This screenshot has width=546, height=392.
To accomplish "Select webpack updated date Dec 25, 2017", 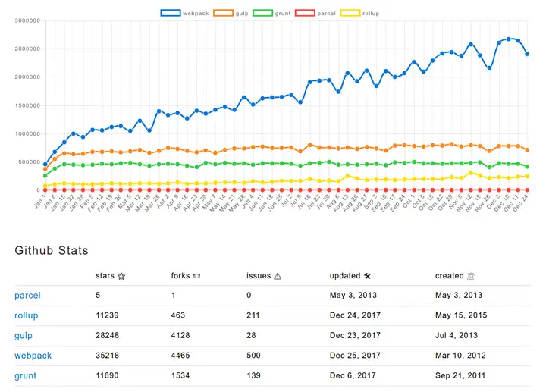I will pyautogui.click(x=355, y=356).
